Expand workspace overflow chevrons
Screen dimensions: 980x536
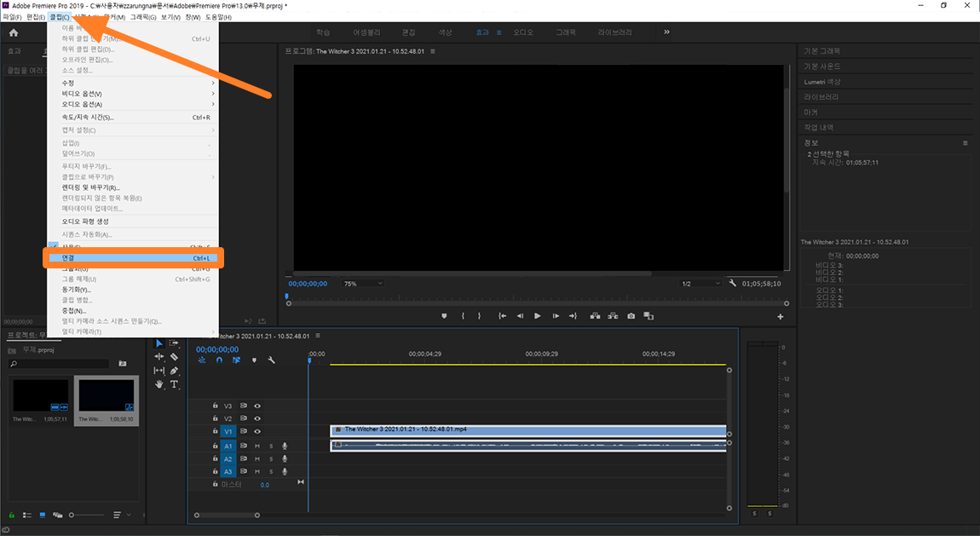[x=667, y=32]
